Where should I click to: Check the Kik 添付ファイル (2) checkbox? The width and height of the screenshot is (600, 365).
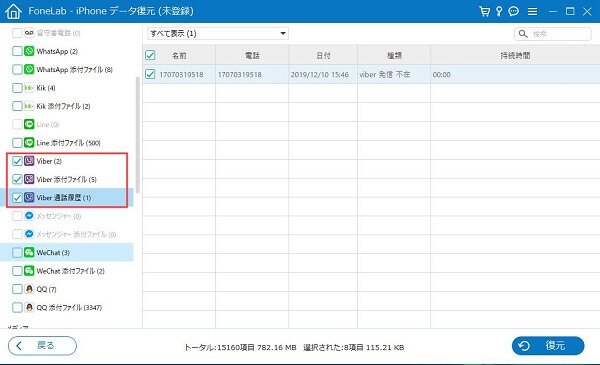(17, 106)
